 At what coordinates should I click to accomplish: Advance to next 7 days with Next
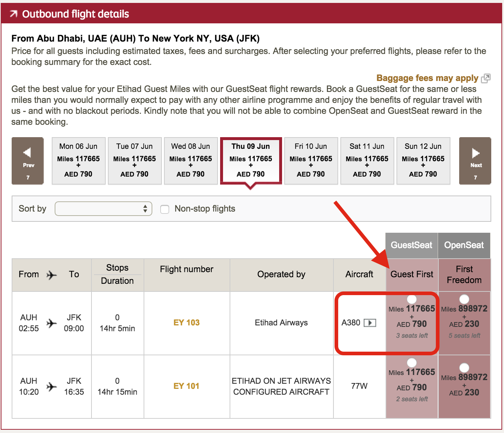475,161
